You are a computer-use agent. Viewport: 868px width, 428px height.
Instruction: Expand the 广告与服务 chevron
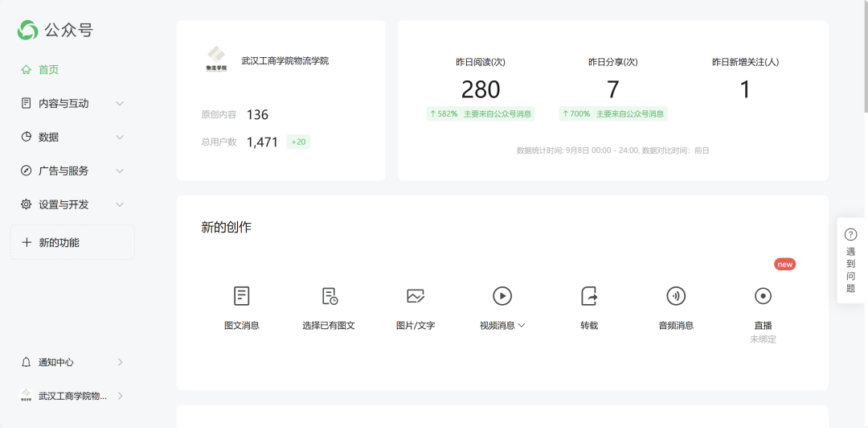120,171
